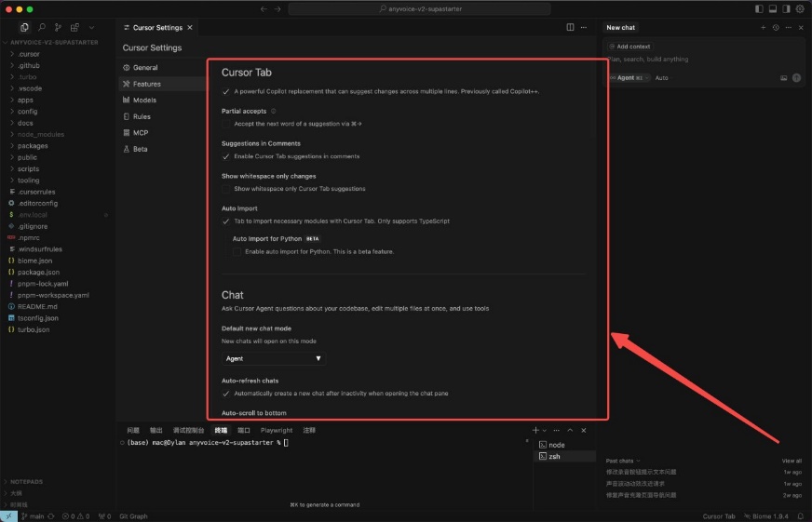Disable Cursor Tab suggestions in comments
This screenshot has height=522, width=812.
pyautogui.click(x=226, y=156)
